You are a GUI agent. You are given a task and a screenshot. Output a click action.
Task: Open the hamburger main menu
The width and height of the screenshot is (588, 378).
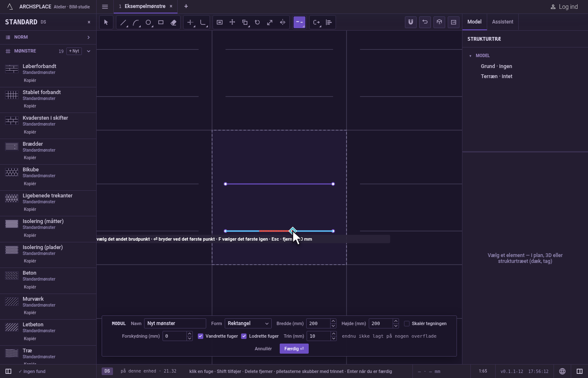pyautogui.click(x=105, y=6)
